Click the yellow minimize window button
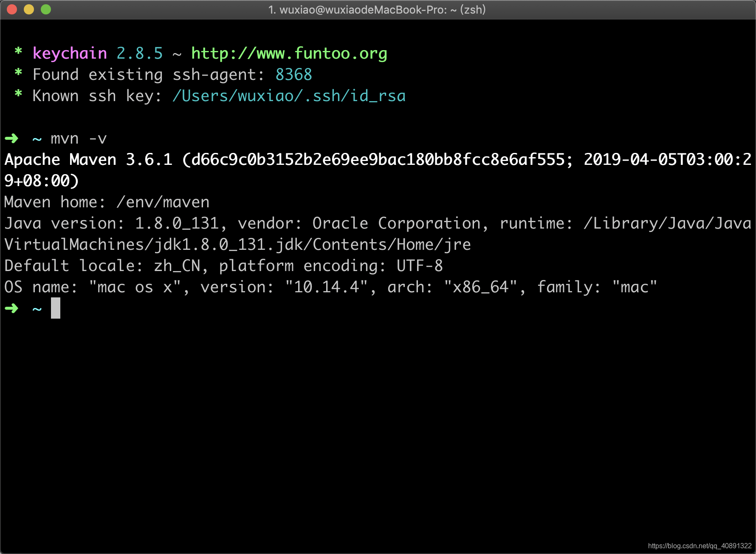This screenshot has width=756, height=554. [x=29, y=9]
